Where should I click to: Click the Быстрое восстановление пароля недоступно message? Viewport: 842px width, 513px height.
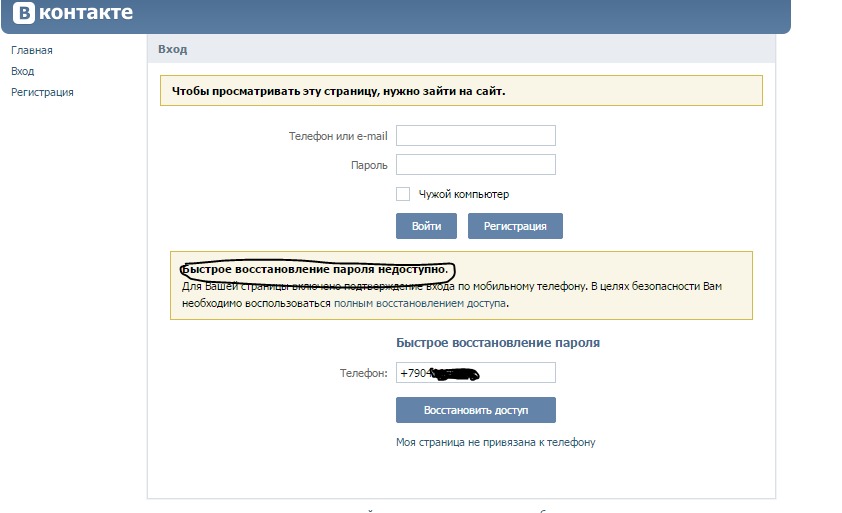[x=315, y=269]
